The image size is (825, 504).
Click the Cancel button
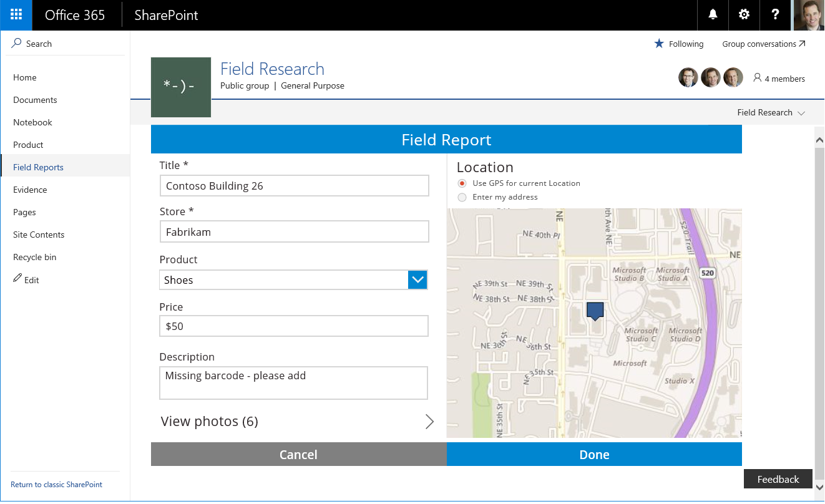click(298, 455)
